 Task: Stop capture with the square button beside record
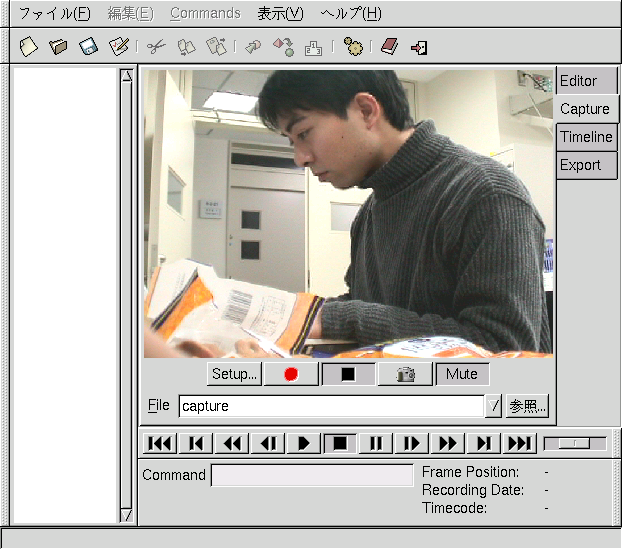(x=348, y=374)
